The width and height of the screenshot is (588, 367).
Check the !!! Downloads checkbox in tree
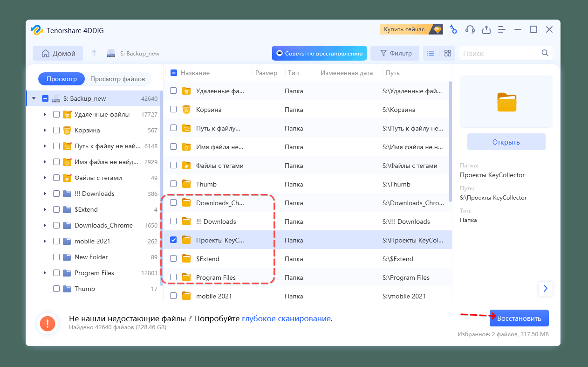point(56,194)
